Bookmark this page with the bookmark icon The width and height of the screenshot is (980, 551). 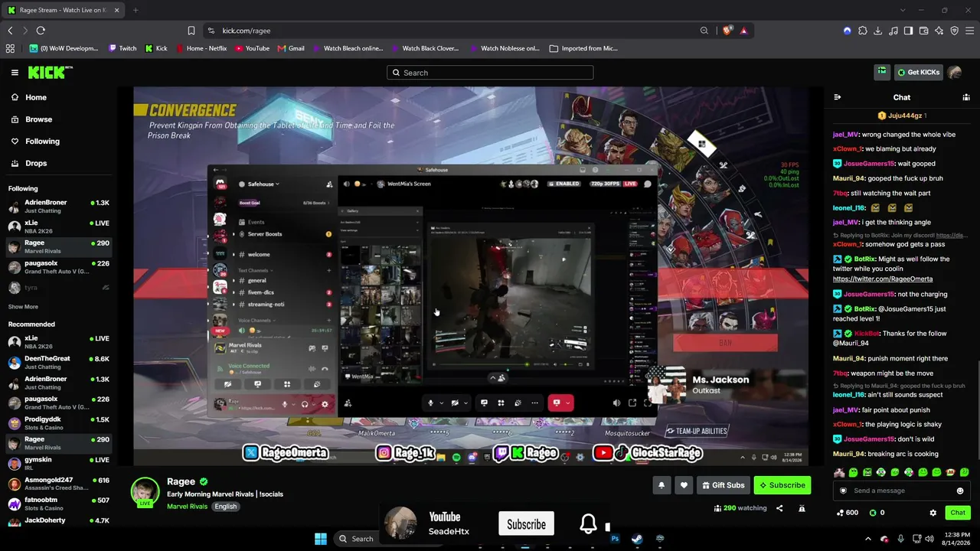coord(191,31)
